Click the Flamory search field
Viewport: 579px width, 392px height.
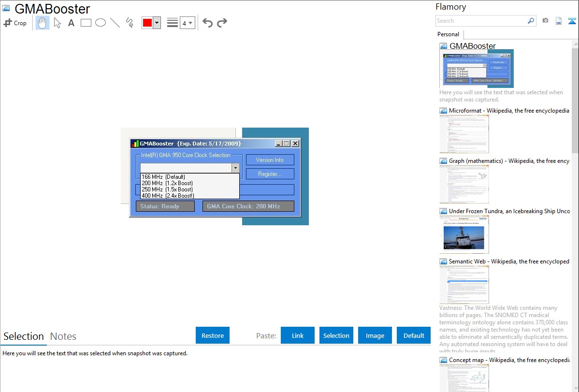[481, 21]
